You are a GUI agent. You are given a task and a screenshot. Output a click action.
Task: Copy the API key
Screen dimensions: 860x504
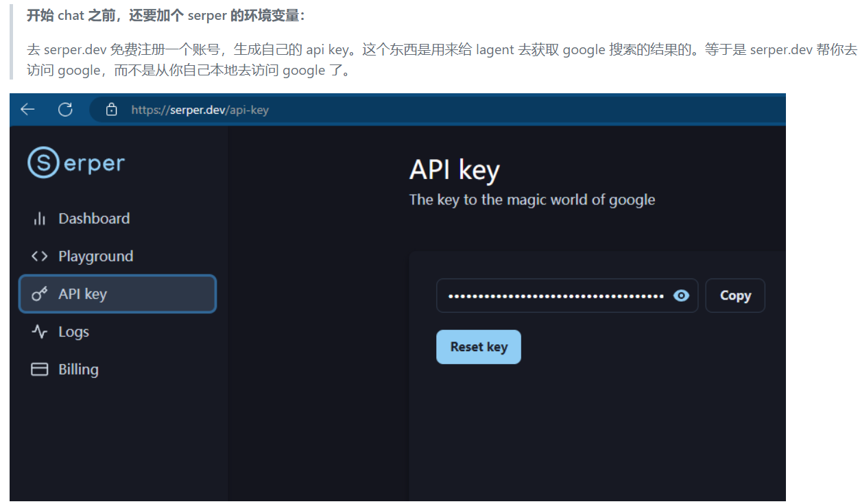point(735,296)
